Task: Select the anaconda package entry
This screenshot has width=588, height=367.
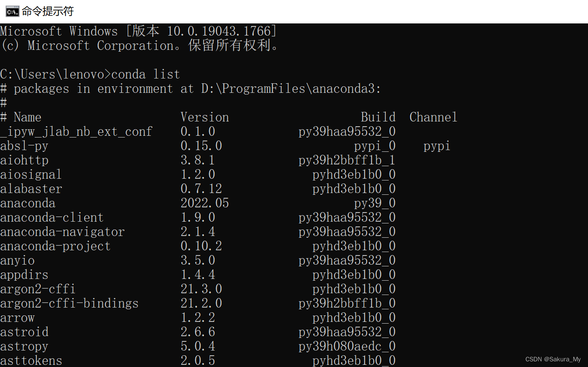Action: tap(27, 203)
